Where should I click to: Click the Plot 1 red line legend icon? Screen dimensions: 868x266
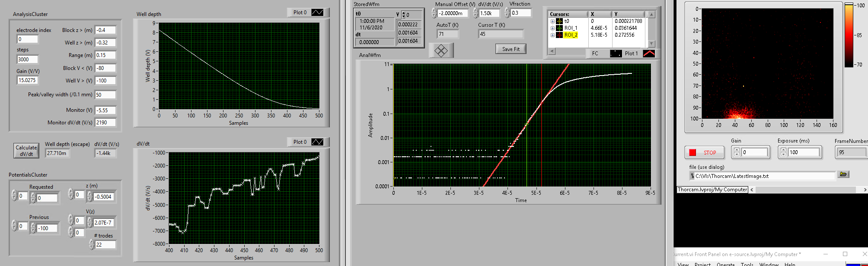(649, 54)
